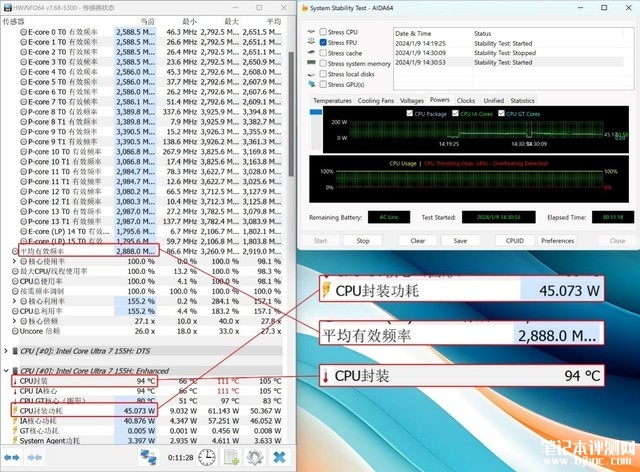Enable the Stress cache checkbox
This screenshot has width=640, height=472.
tap(323, 53)
